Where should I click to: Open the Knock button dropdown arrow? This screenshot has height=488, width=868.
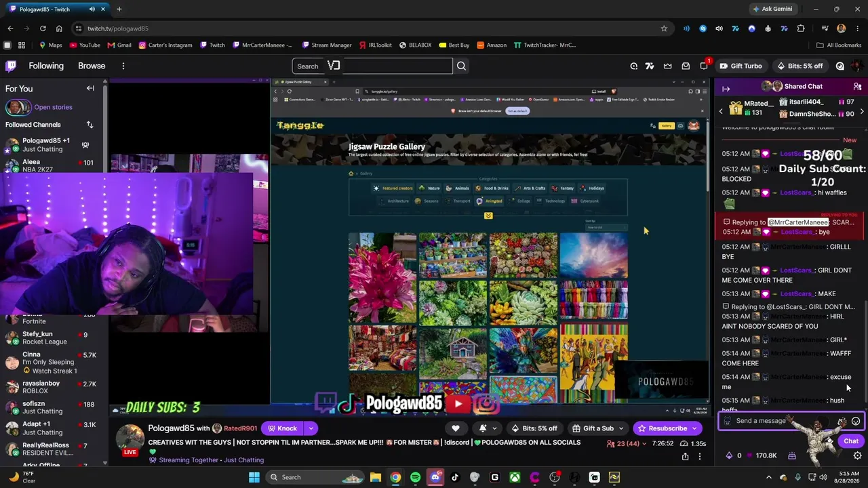click(311, 428)
